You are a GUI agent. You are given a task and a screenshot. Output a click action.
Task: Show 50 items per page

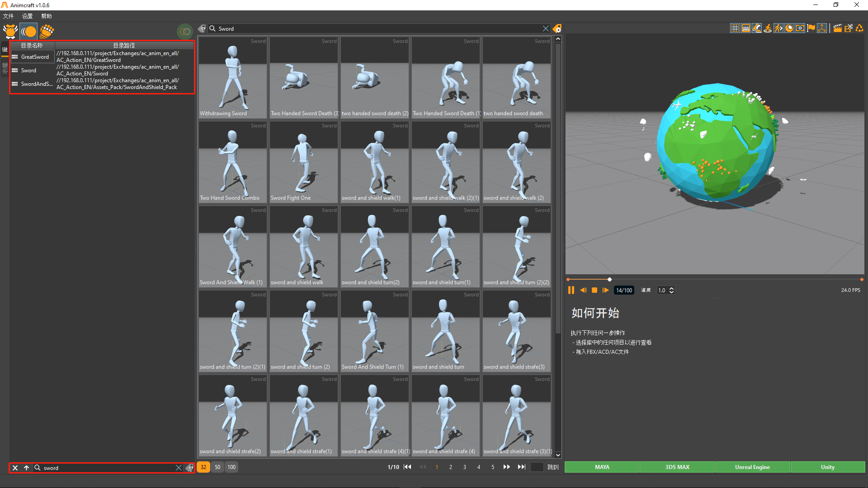click(217, 467)
